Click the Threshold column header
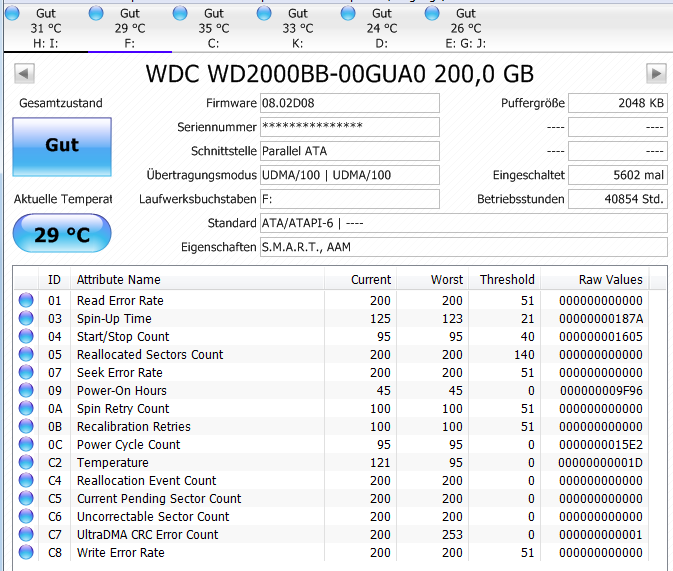The width and height of the screenshot is (673, 571). tap(505, 279)
